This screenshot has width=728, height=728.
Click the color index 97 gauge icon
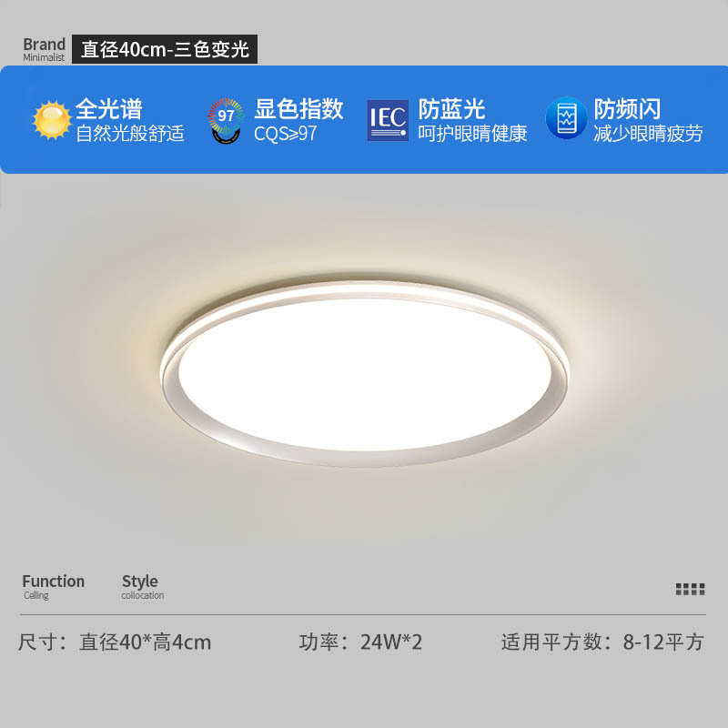click(226, 120)
